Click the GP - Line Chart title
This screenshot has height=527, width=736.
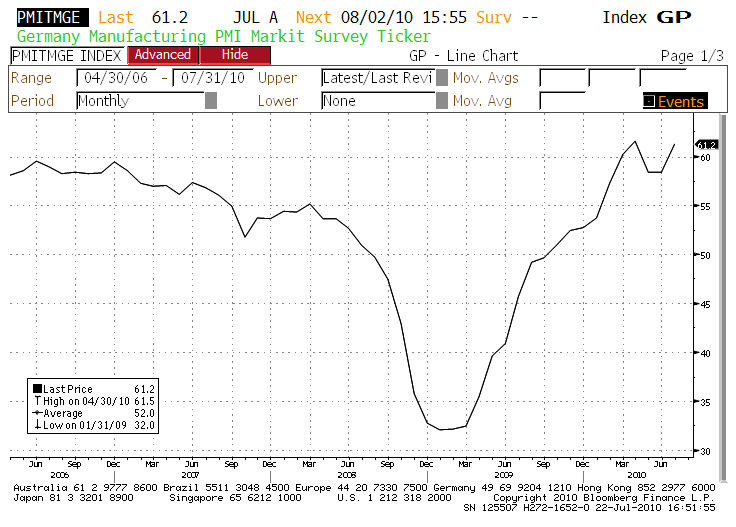(x=463, y=56)
